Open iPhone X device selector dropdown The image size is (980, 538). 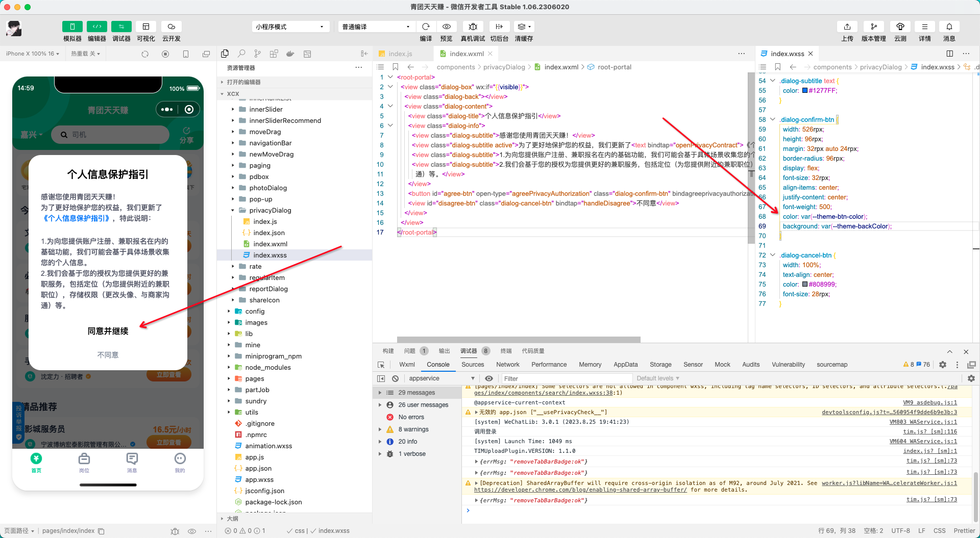click(33, 54)
